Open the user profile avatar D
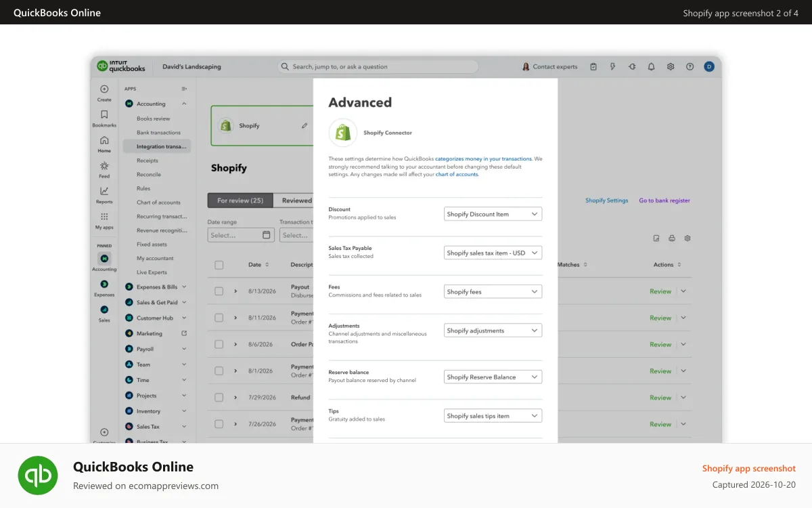The image size is (812, 508). [709, 66]
